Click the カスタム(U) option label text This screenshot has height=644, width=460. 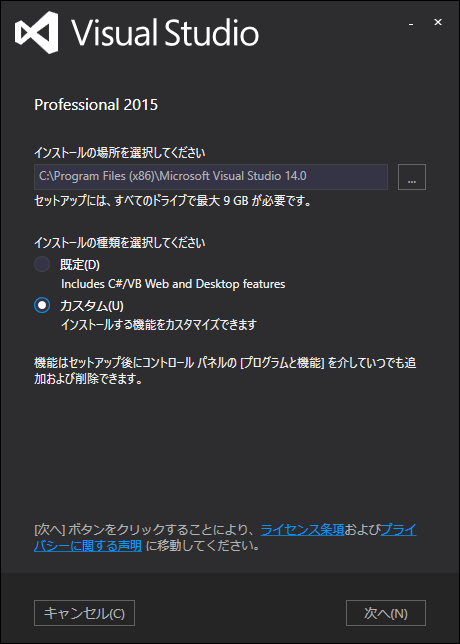[92, 306]
